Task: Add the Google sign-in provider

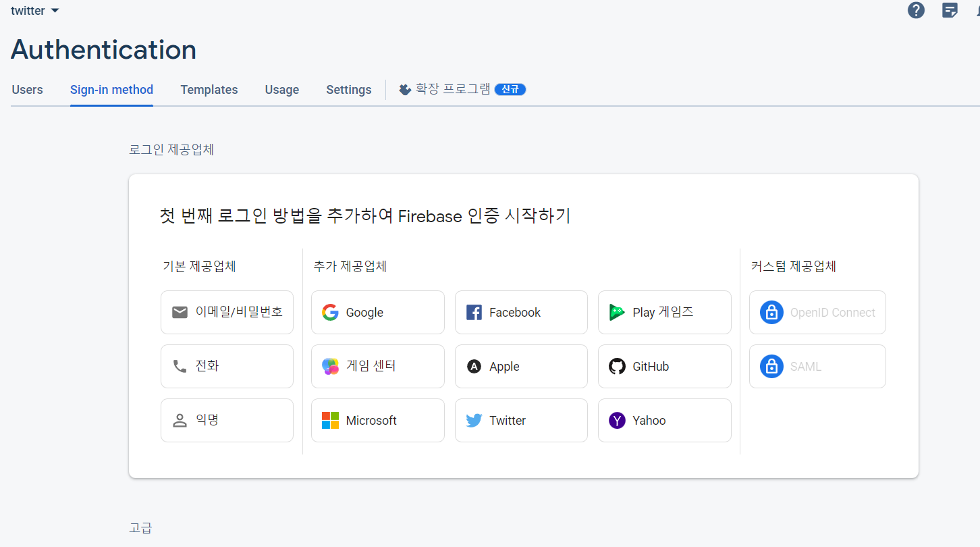Action: click(x=378, y=312)
